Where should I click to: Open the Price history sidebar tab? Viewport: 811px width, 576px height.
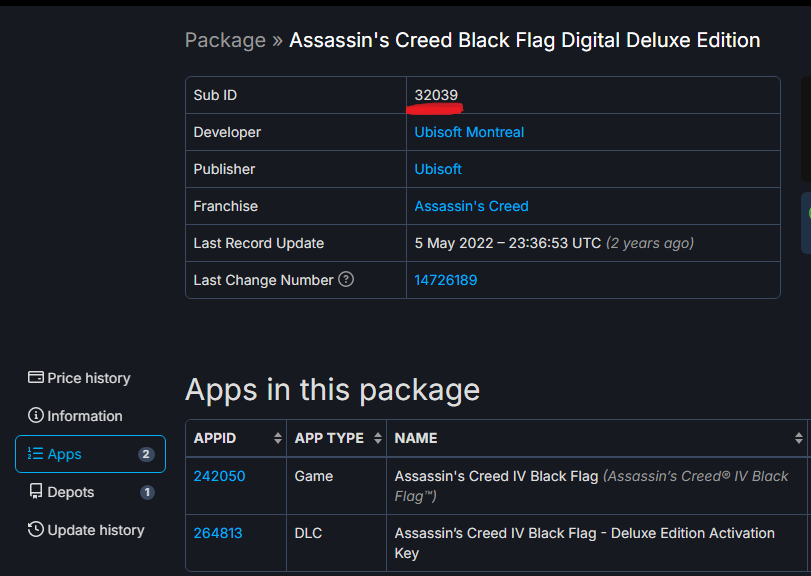79,378
